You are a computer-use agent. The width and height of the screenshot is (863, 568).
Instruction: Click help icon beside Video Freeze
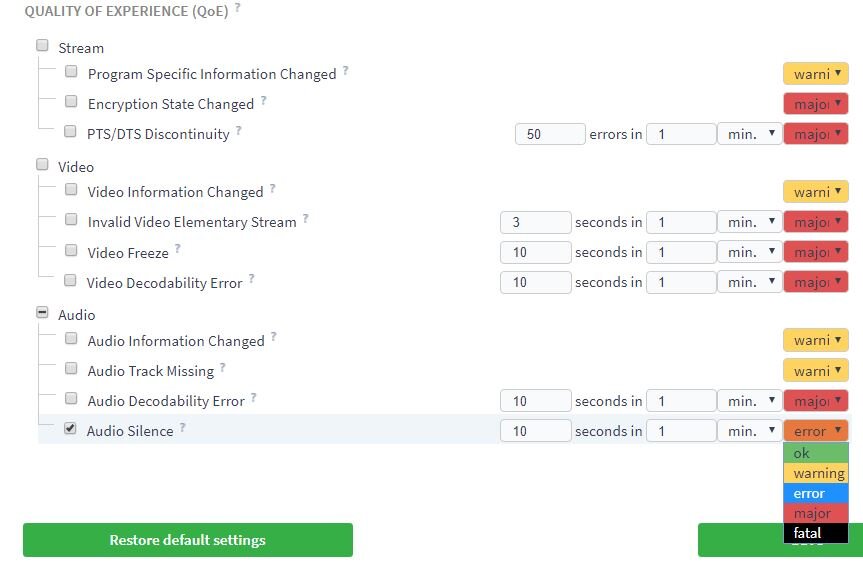tap(178, 250)
